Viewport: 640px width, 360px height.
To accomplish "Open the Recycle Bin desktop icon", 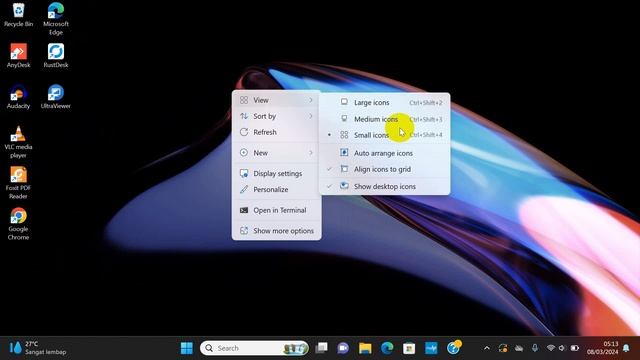I will pyautogui.click(x=18, y=15).
